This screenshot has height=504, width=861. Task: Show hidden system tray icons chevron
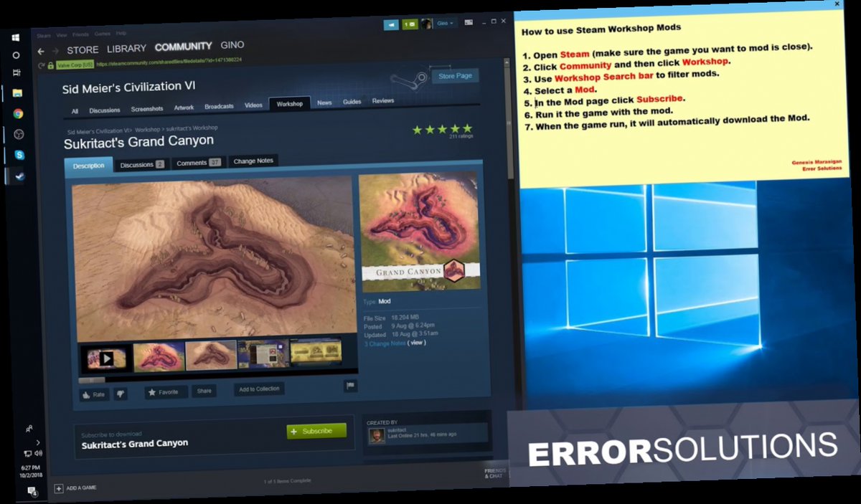tap(38, 442)
